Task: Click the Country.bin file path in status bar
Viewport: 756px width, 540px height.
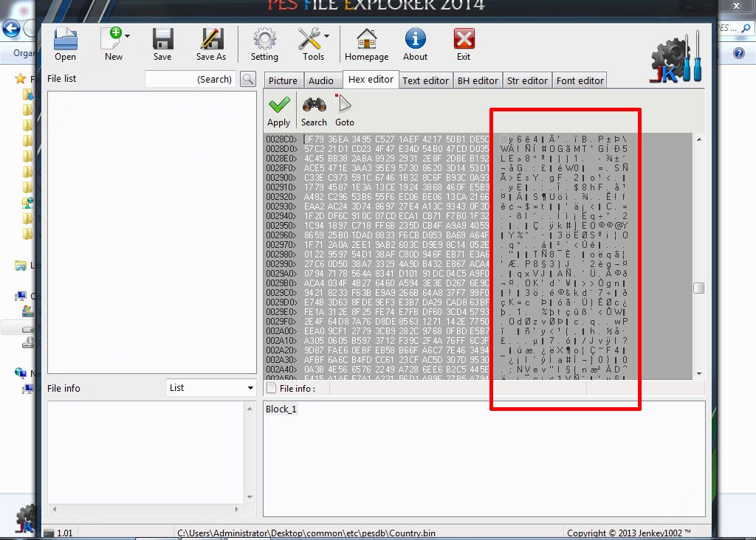Action: tap(306, 533)
